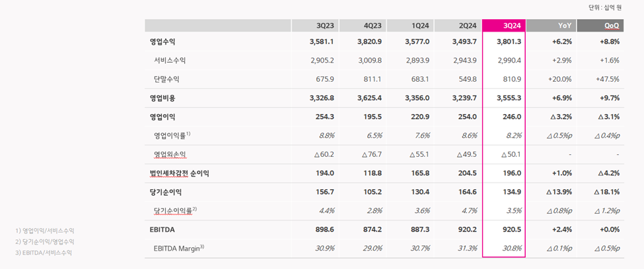
Task: Click the △3.2% YoY operating profit cell
Action: (561, 117)
